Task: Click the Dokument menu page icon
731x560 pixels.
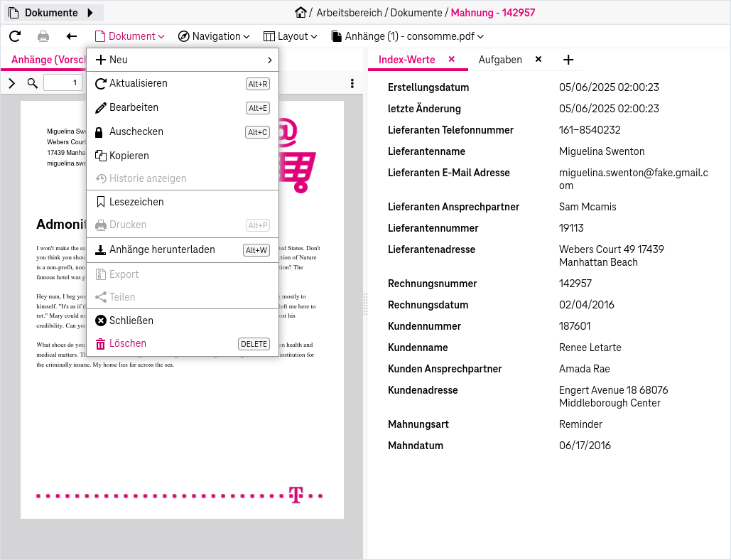Action: click(x=99, y=36)
